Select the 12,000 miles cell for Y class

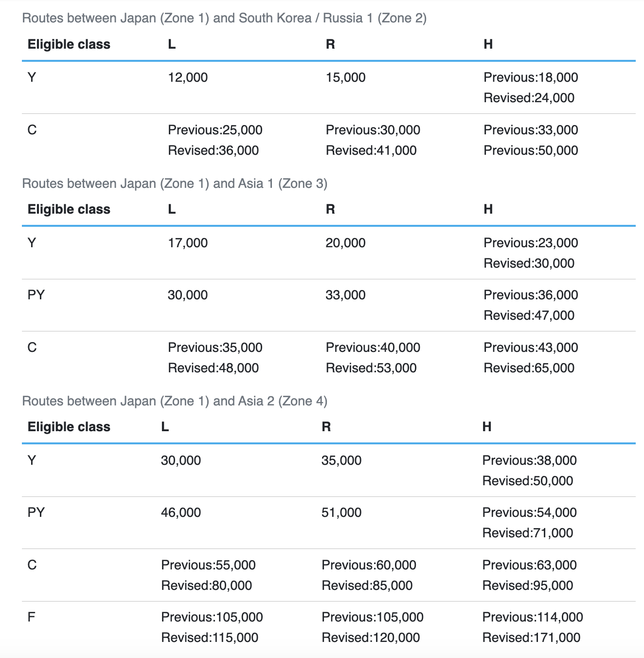point(188,77)
